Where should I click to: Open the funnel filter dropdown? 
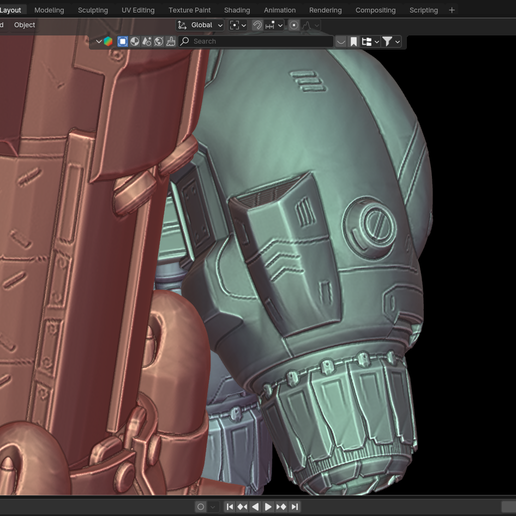(x=391, y=42)
